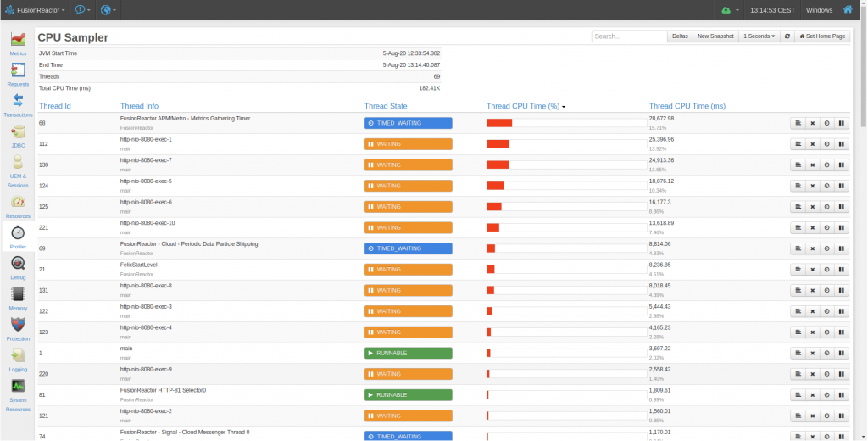Profile thread 81 HTTP-81 Selector0

coord(827,395)
